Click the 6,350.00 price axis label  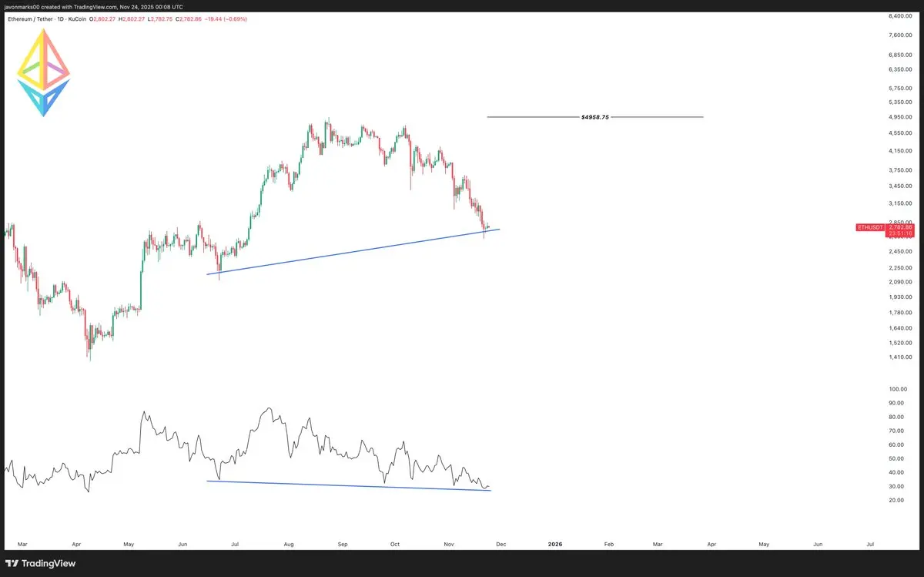click(x=900, y=69)
